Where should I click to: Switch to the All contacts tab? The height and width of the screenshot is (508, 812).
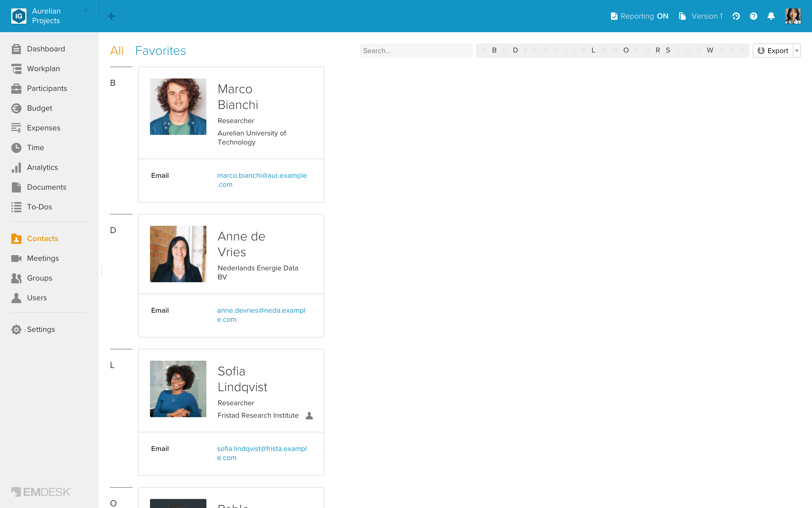point(117,51)
